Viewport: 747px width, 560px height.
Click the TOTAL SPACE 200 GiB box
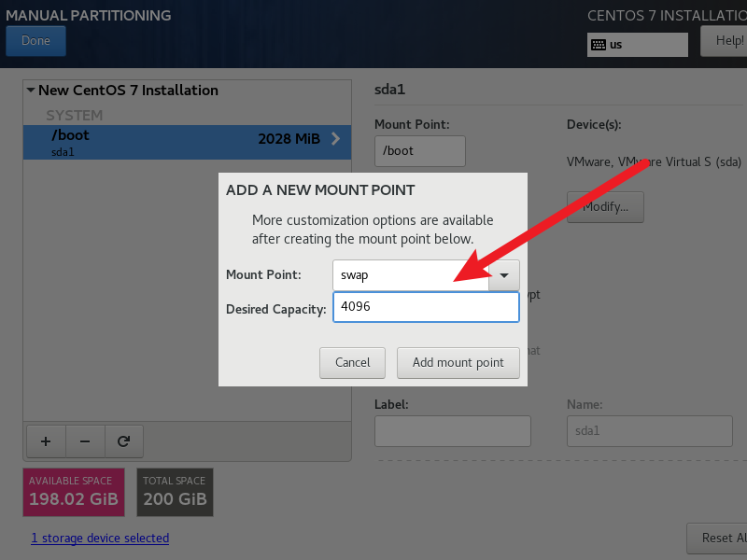tap(175, 493)
